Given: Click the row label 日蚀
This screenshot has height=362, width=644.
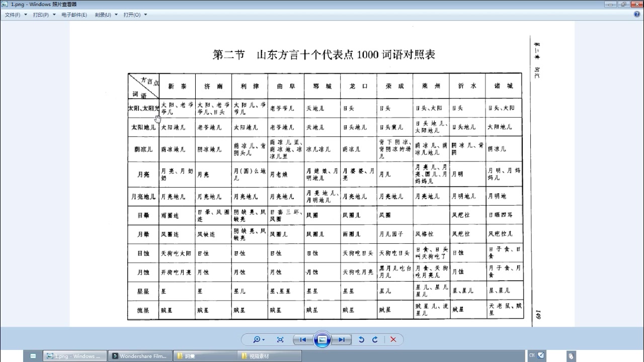Looking at the screenshot, I should pyautogui.click(x=143, y=253).
